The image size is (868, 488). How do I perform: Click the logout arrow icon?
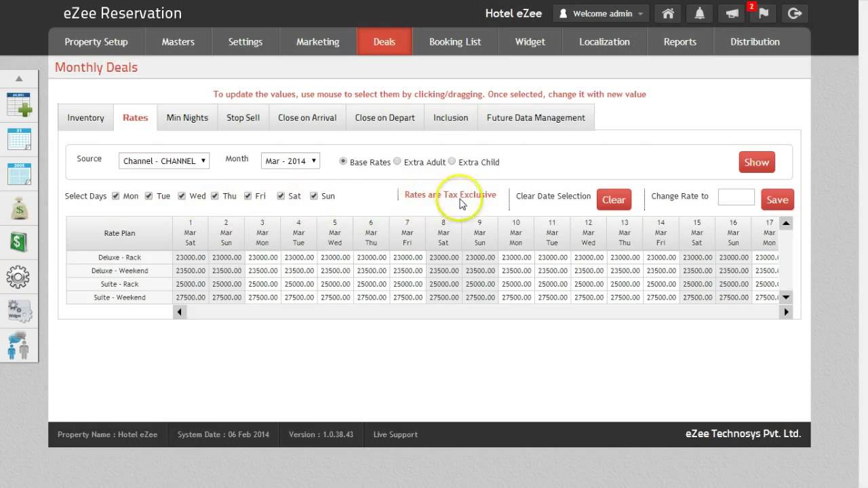pos(795,14)
